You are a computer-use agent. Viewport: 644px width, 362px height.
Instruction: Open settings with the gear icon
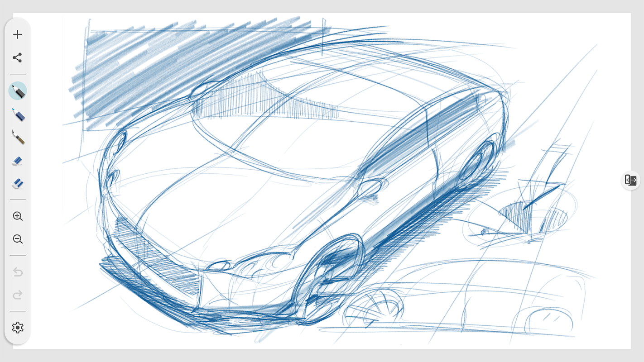click(x=18, y=328)
